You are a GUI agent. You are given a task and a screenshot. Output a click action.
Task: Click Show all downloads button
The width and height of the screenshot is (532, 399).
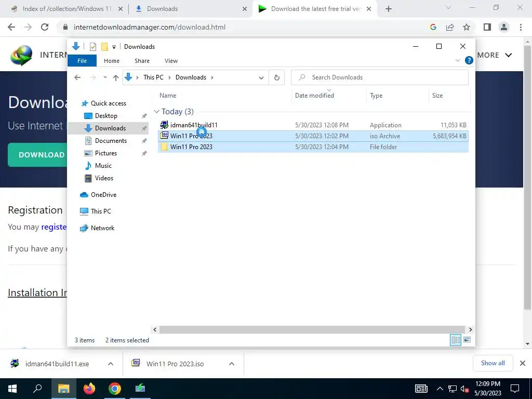click(x=493, y=363)
